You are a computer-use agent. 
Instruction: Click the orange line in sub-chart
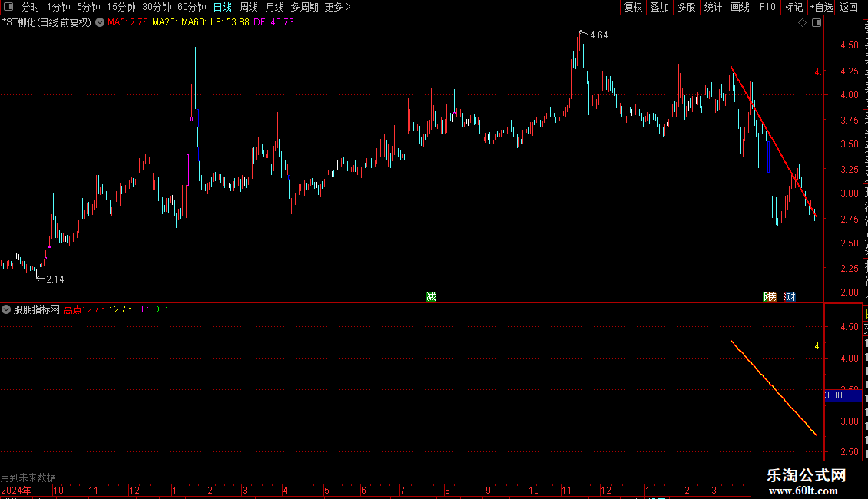[x=774, y=388]
